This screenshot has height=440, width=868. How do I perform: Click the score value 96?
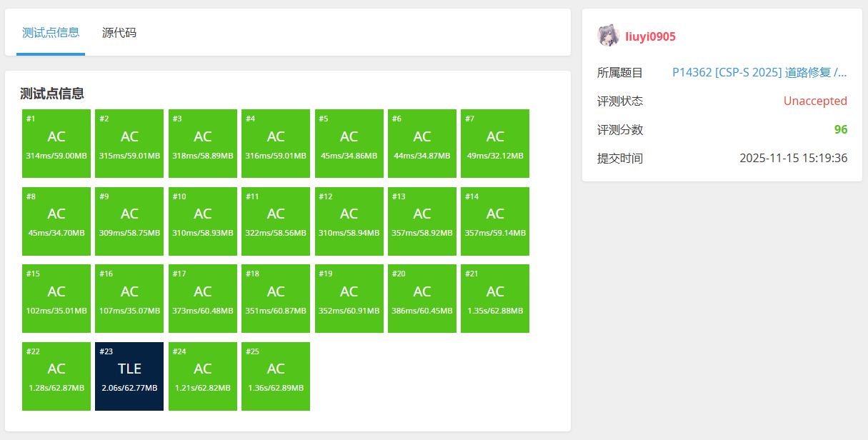[840, 130]
